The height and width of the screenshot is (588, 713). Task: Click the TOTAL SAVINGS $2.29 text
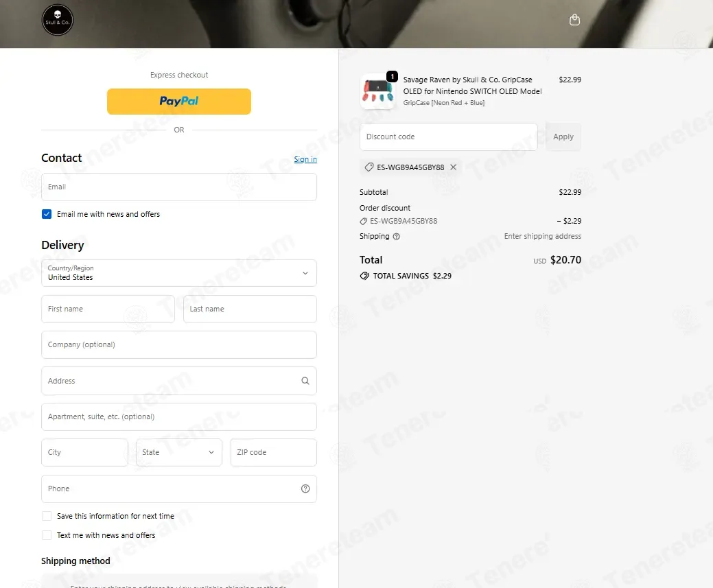(x=412, y=276)
